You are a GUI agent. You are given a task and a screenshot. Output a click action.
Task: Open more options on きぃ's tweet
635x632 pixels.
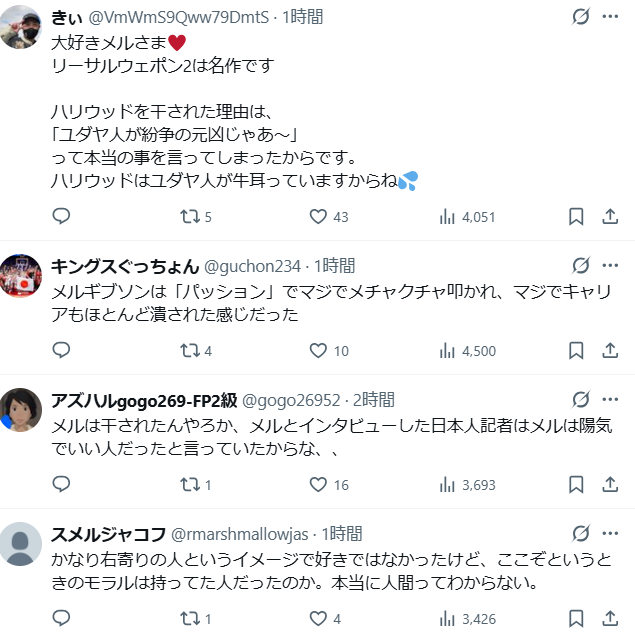point(610,17)
